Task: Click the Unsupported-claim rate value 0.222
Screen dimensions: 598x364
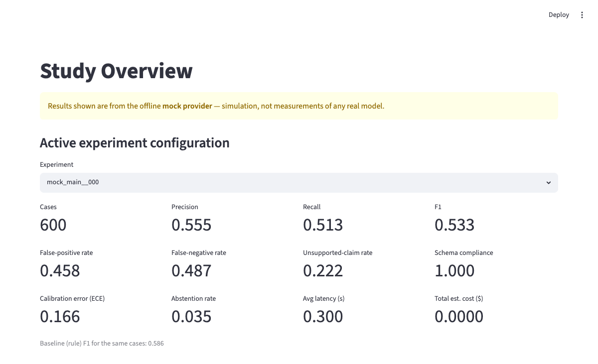Action: pyautogui.click(x=323, y=271)
